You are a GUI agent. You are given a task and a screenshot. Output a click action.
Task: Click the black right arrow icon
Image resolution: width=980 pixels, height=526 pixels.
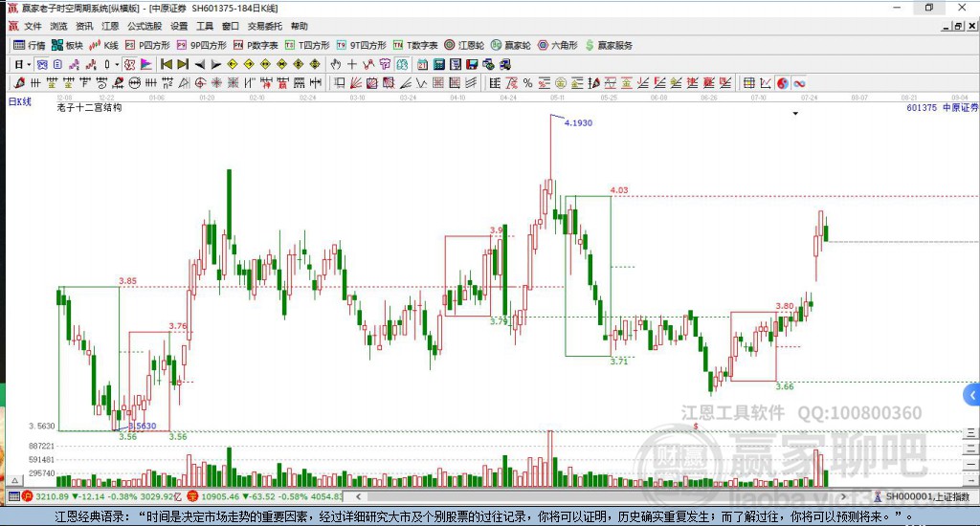[215, 64]
